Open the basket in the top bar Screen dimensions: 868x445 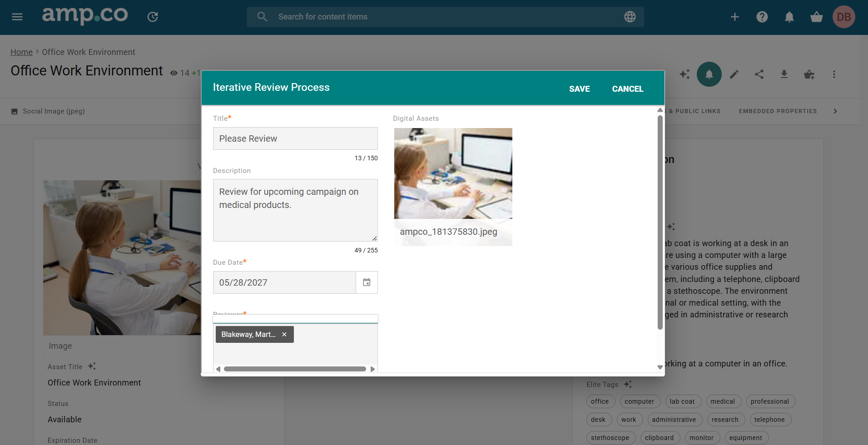(x=817, y=17)
